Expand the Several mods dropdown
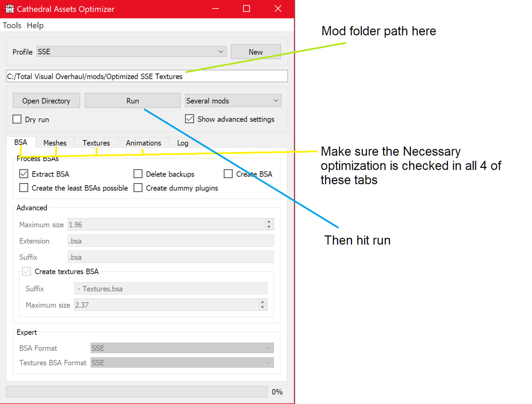The height and width of the screenshot is (404, 532). pos(233,101)
